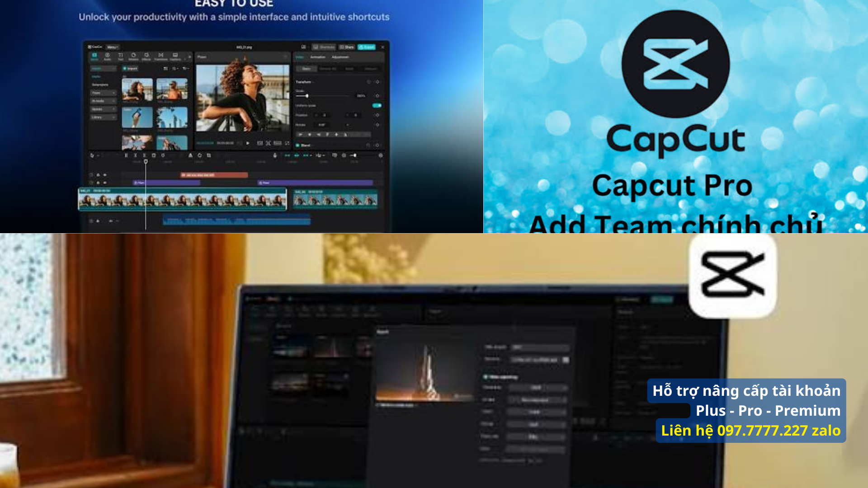Toggle the Uniform scale switch
The width and height of the screenshot is (868, 488).
(377, 105)
